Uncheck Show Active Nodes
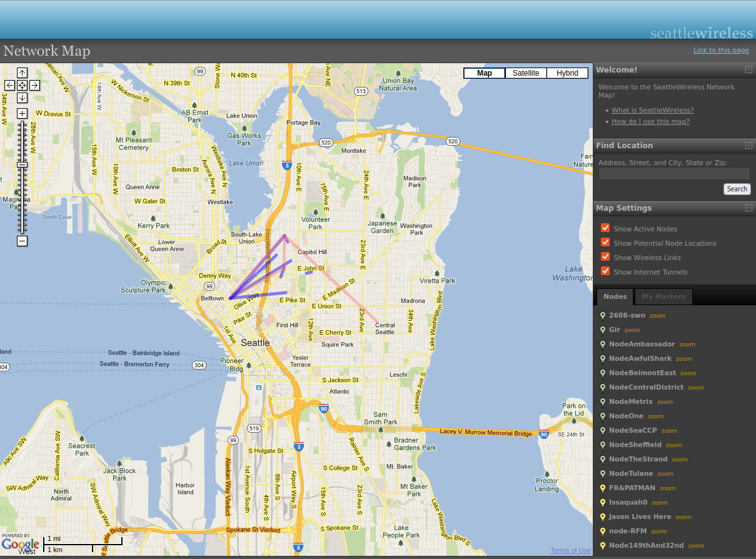 coord(605,228)
